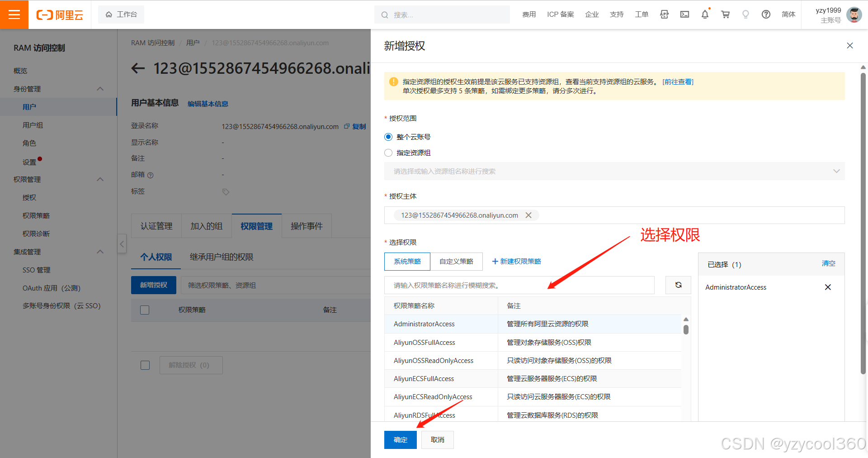The height and width of the screenshot is (458, 868).
Task: Open the orange hamburger menu
Action: click(x=14, y=14)
